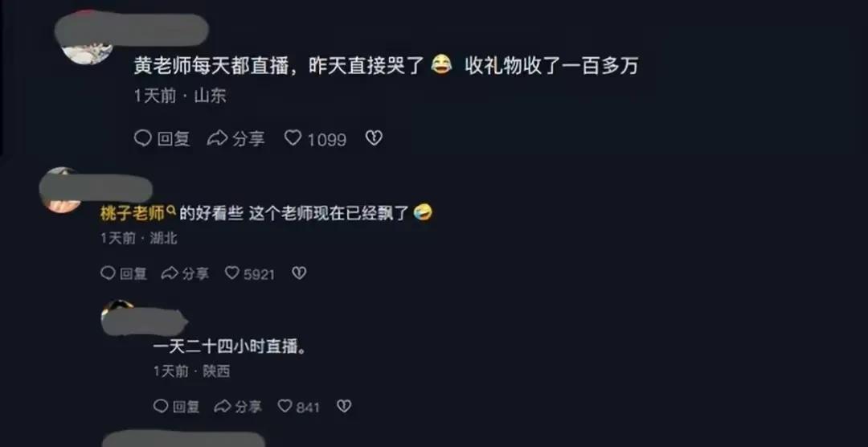868x447 pixels.
Task: Reply to the comment about 黄老师 livestreaming
Action: 162,138
